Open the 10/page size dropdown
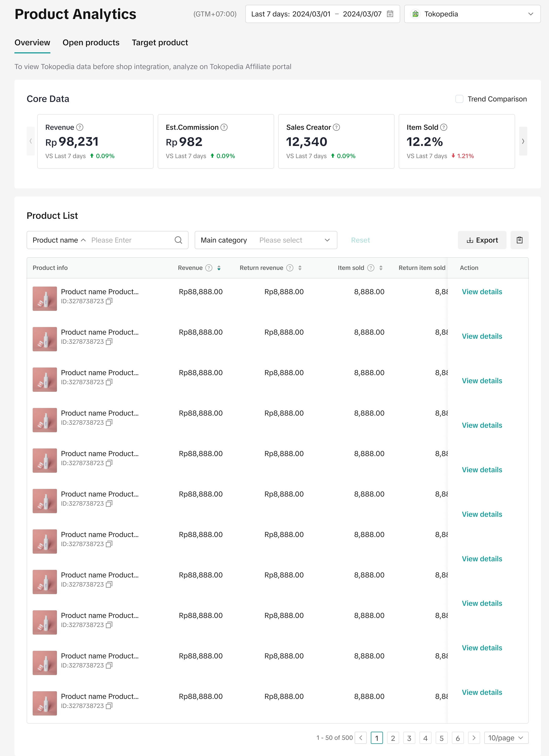Image resolution: width=549 pixels, height=756 pixels. tap(506, 738)
